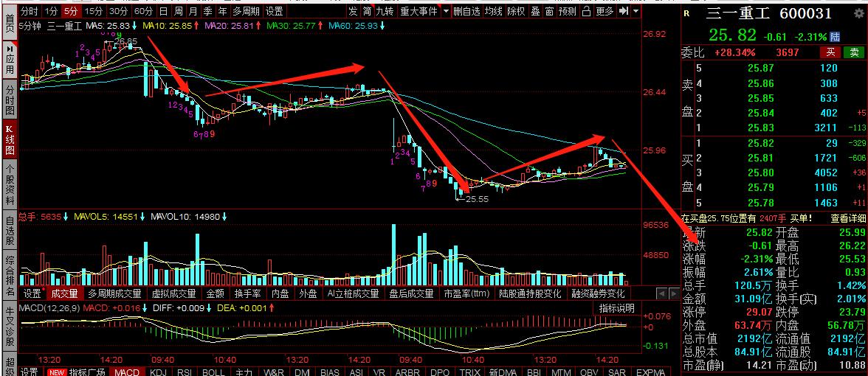Click the 陆 Stock Connect badge
868x376 pixels.
point(836,37)
